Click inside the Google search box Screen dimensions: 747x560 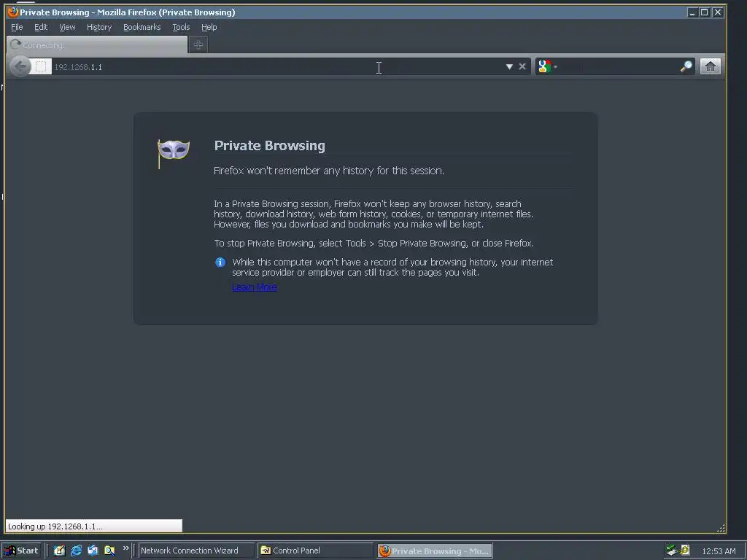tap(619, 66)
